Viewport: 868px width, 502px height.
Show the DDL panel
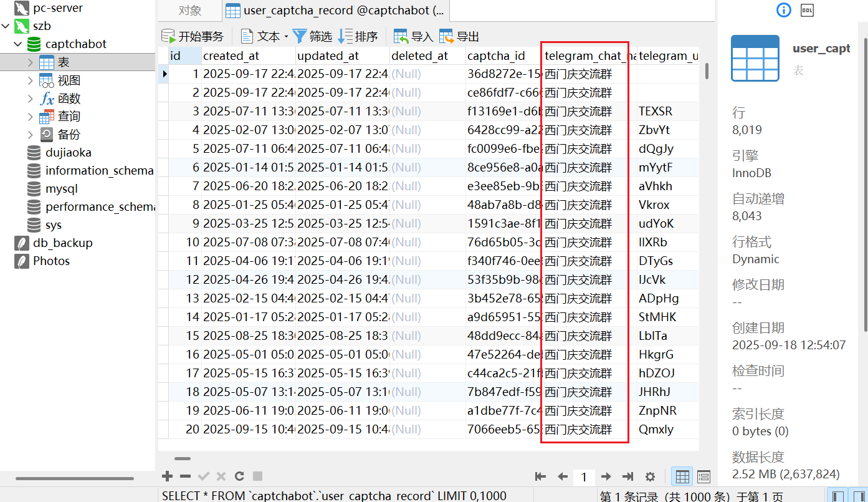[x=807, y=10]
